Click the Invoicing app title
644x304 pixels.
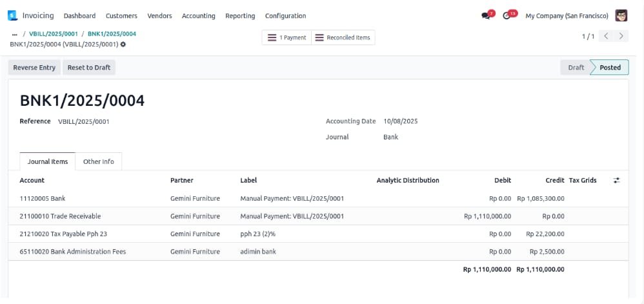point(38,15)
